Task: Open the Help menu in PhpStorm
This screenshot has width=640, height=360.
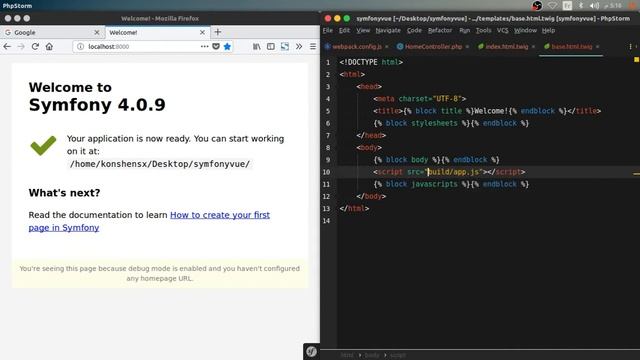Action: (x=548, y=31)
